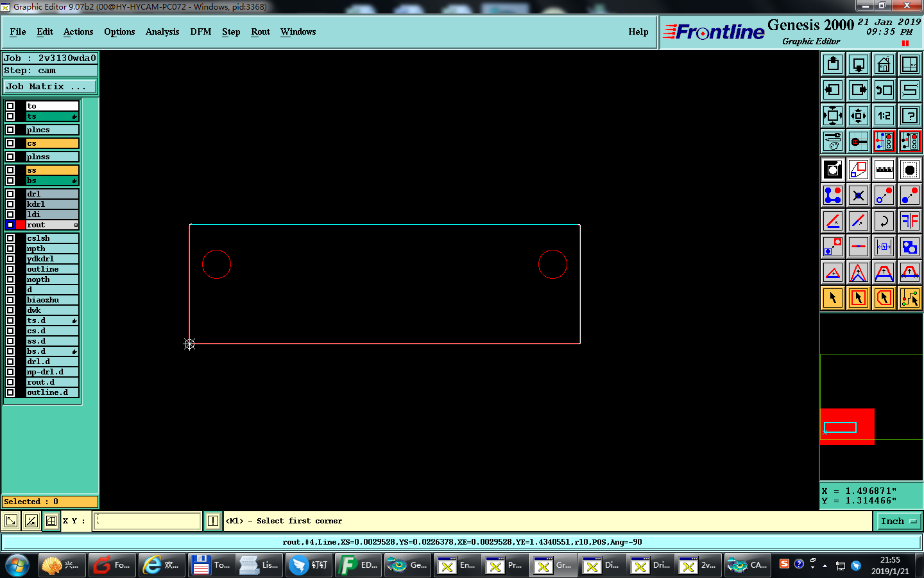
Task: Toggle display checkbox for layer rout.d
Action: click(10, 382)
